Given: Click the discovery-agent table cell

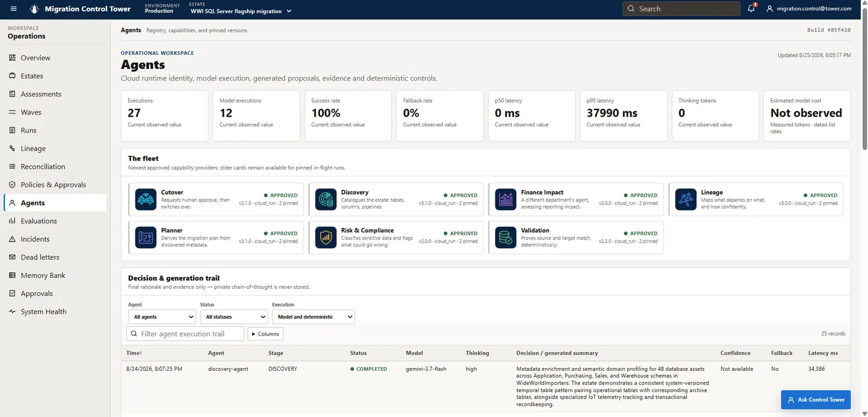Looking at the screenshot, I should 228,369.
